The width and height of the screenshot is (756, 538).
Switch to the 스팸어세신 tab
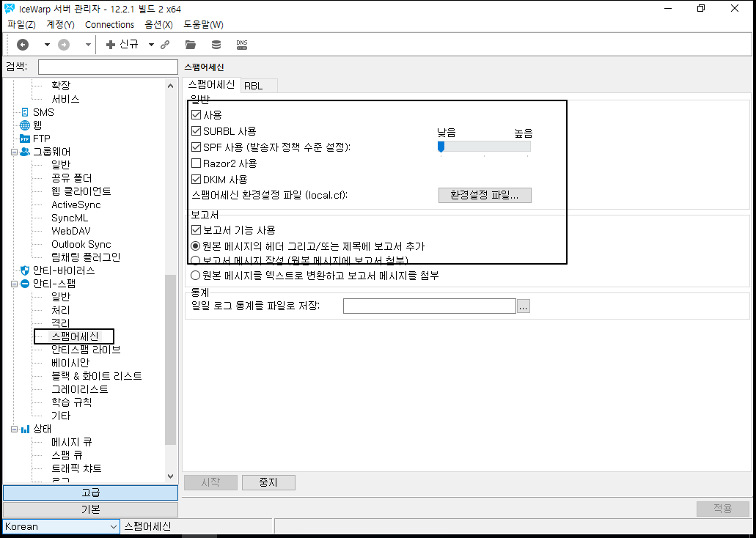211,84
